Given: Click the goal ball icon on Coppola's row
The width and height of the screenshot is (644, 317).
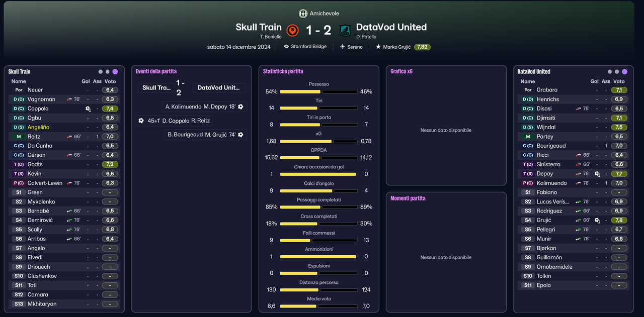Looking at the screenshot, I should coord(88,109).
